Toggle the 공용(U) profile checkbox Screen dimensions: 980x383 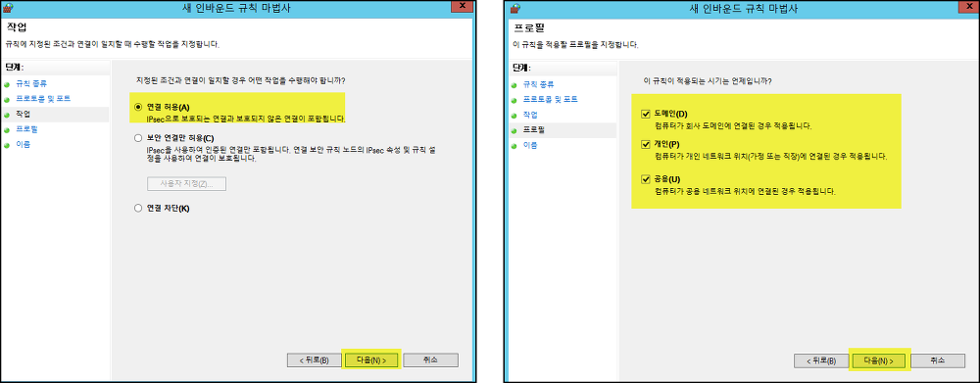click(x=646, y=179)
